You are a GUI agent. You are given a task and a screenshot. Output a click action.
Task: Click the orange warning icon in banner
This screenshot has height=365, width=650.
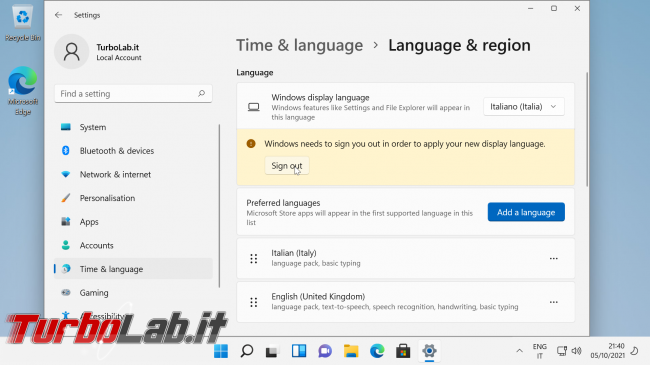251,144
